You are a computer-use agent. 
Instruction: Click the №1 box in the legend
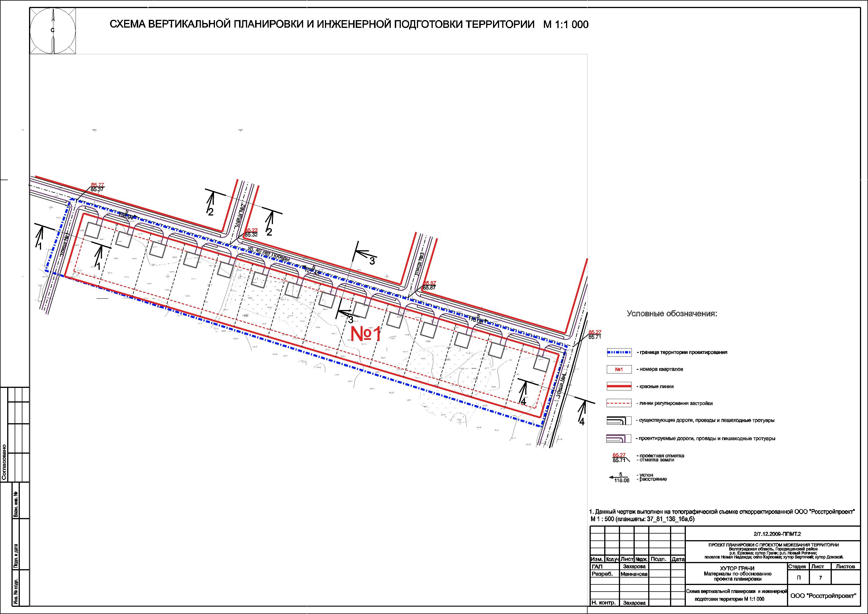619,369
